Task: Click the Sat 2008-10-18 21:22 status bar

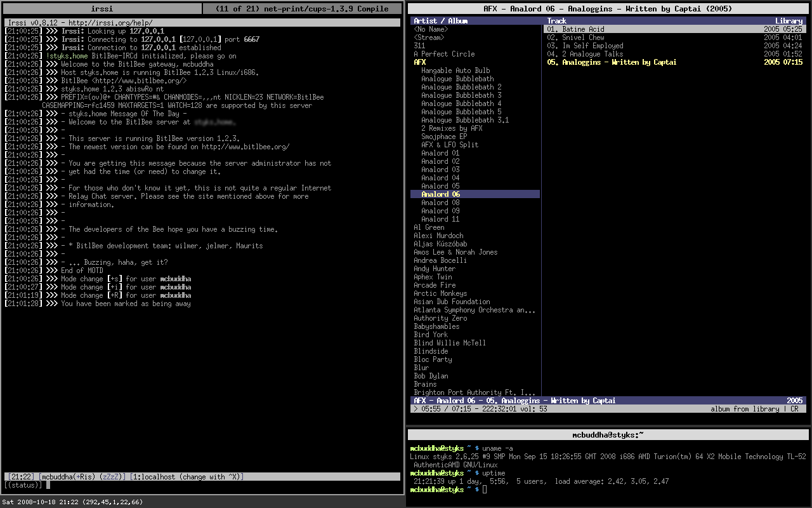Action: tap(72, 502)
